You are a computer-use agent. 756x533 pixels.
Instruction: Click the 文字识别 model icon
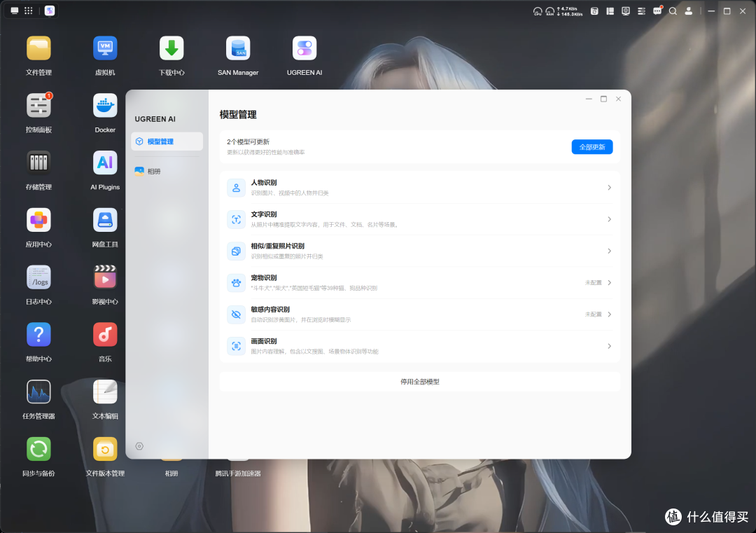tap(237, 219)
